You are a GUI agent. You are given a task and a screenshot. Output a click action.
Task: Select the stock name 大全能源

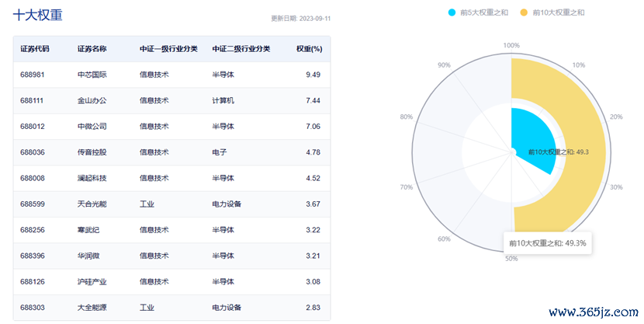pos(92,308)
